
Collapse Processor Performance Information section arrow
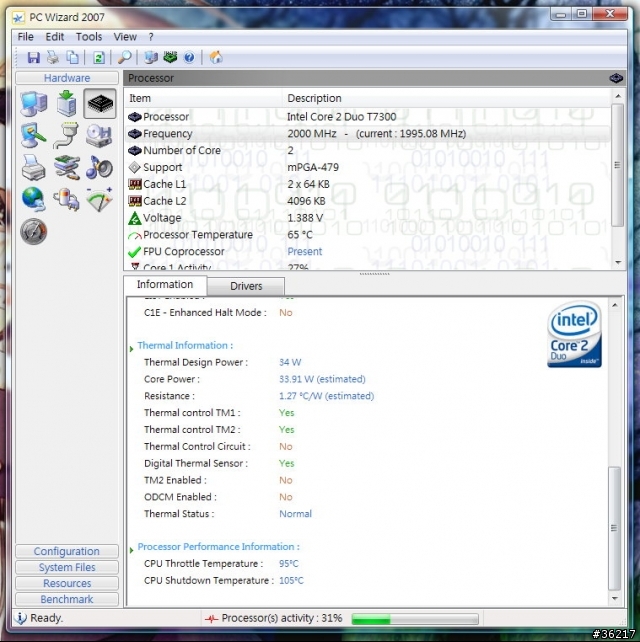[131, 550]
